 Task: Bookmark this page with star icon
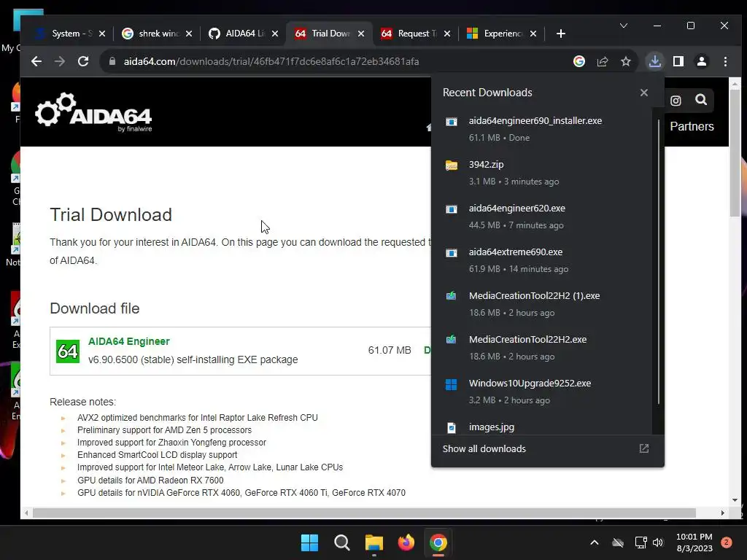pyautogui.click(x=626, y=61)
